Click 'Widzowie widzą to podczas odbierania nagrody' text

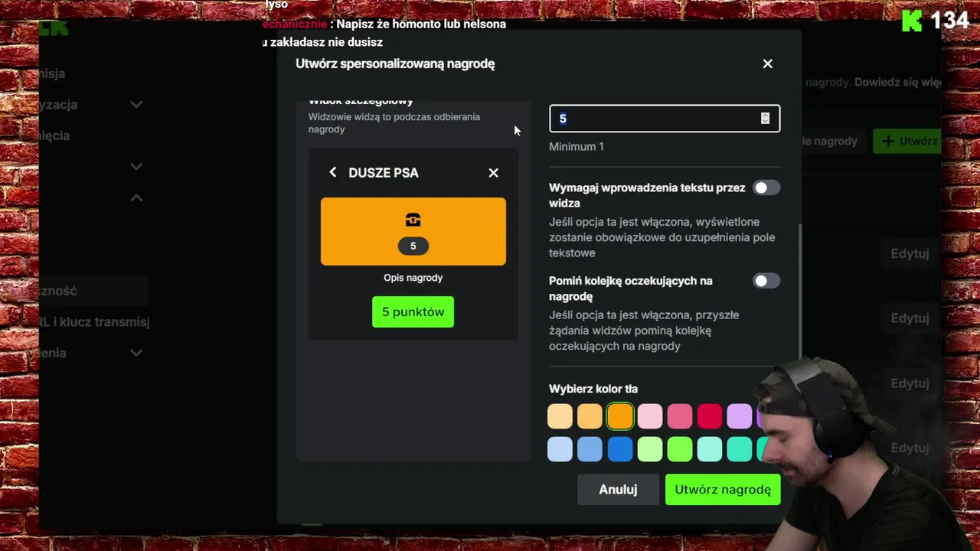pos(394,123)
